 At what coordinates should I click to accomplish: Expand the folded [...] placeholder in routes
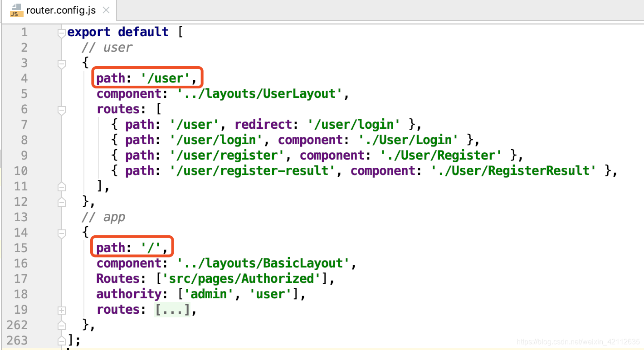point(172,310)
